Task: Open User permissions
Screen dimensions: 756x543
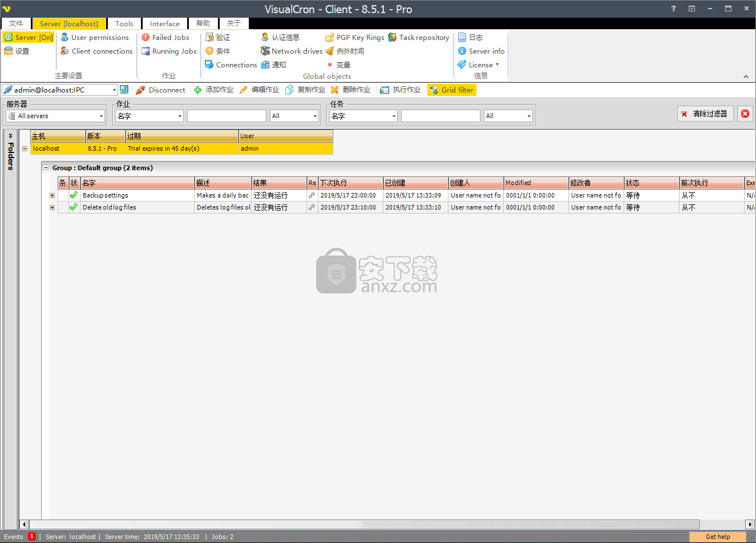Action: click(x=95, y=37)
